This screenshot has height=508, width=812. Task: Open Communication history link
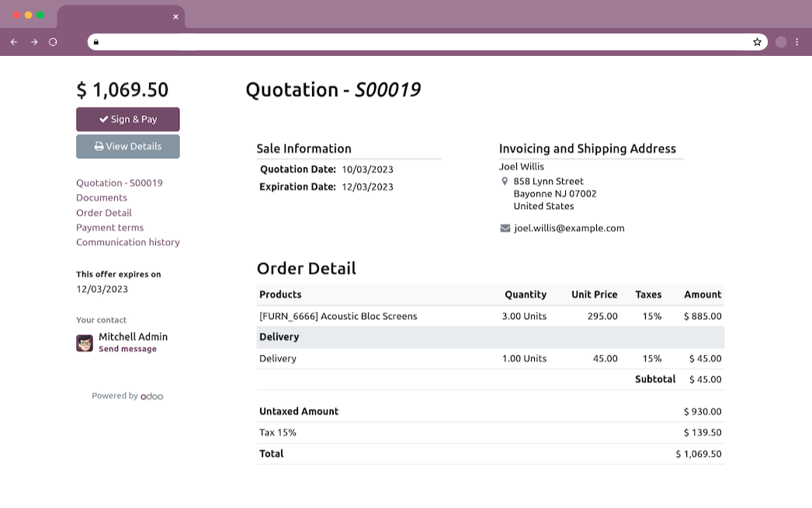[128, 242]
